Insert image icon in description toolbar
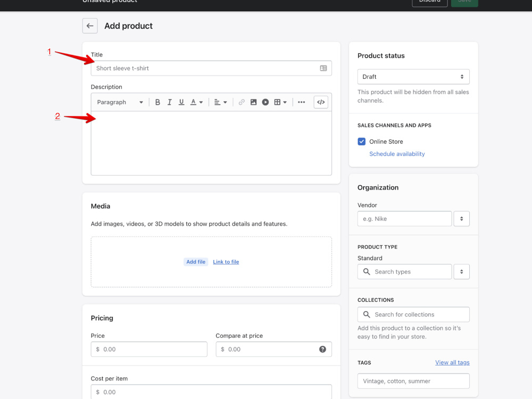Image resolution: width=532 pixels, height=399 pixels. pos(253,102)
